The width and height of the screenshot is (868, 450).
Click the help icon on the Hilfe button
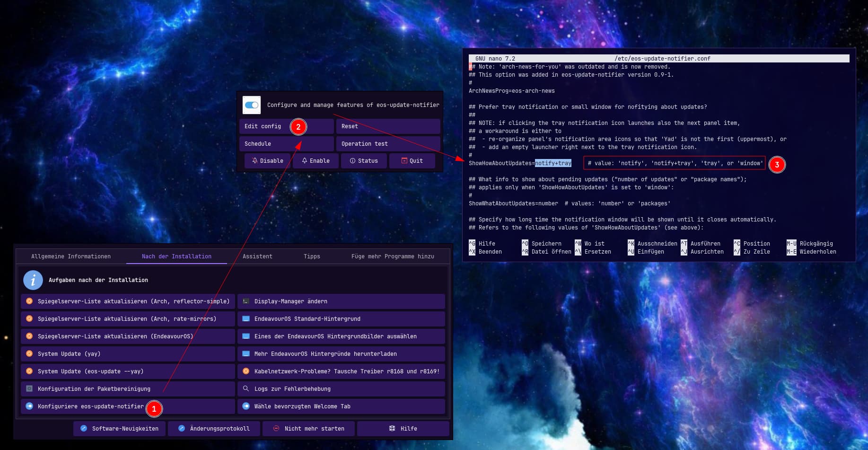pyautogui.click(x=392, y=429)
